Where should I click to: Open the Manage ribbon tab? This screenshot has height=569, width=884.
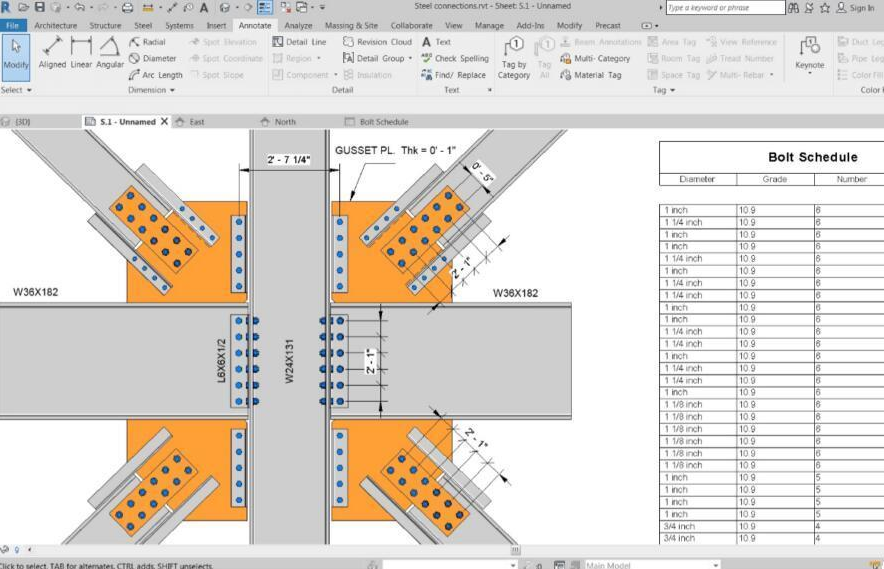pos(489,25)
